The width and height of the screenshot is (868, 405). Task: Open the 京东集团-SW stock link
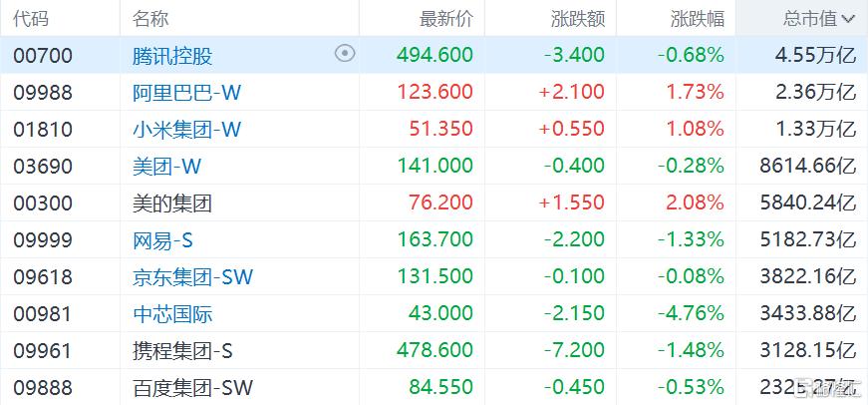point(192,277)
